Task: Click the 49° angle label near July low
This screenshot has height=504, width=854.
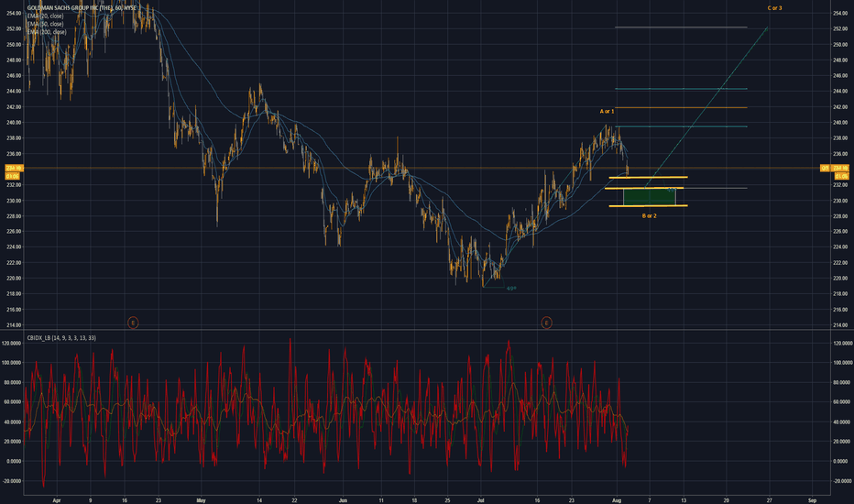Action: pos(511,289)
